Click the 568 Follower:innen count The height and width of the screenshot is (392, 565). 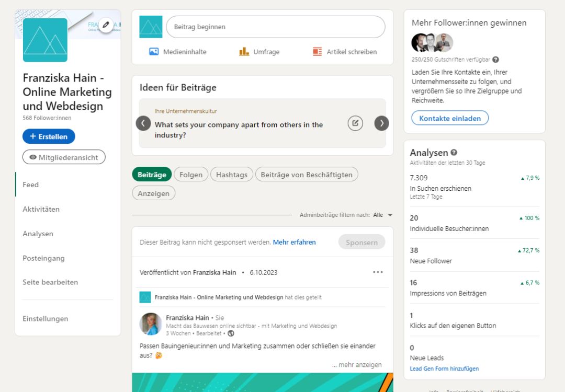click(x=47, y=118)
